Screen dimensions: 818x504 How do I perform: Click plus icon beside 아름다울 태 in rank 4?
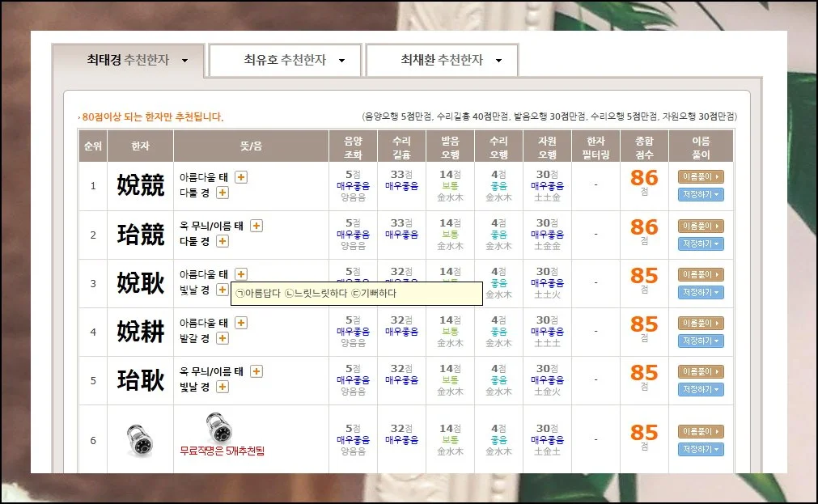coord(241,323)
